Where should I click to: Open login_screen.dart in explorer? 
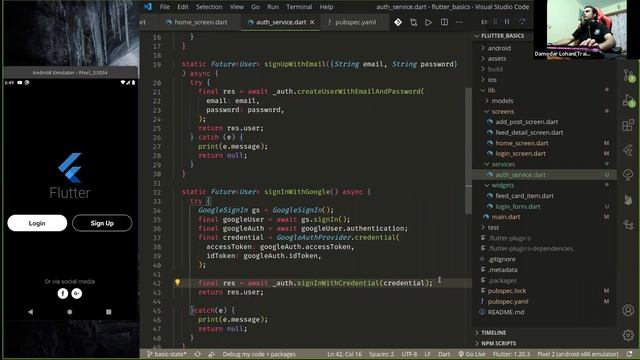pos(520,154)
